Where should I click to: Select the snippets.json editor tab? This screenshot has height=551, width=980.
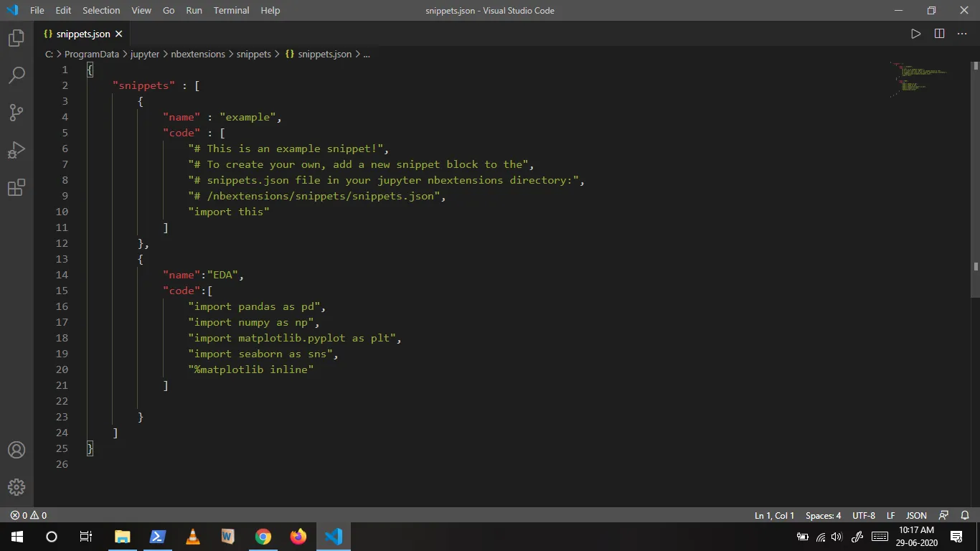click(83, 34)
